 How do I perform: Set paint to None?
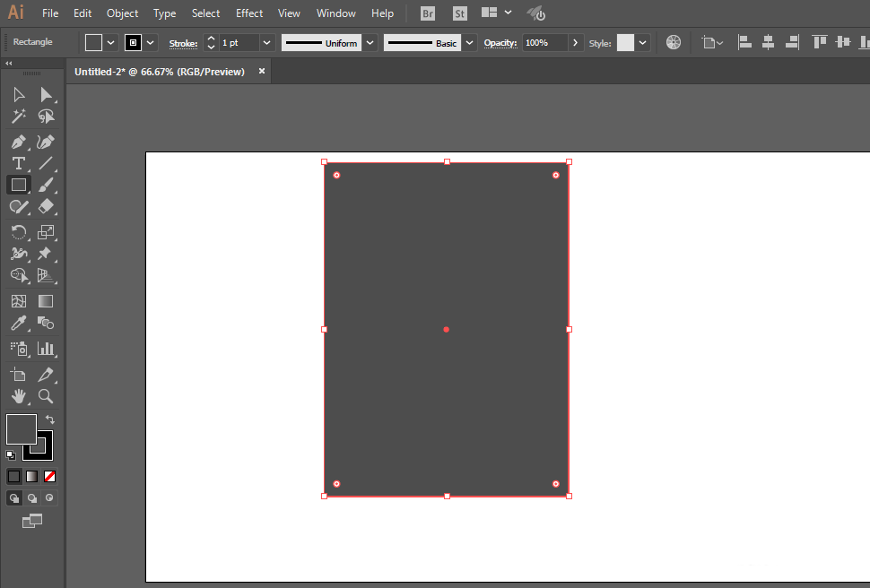coord(49,477)
